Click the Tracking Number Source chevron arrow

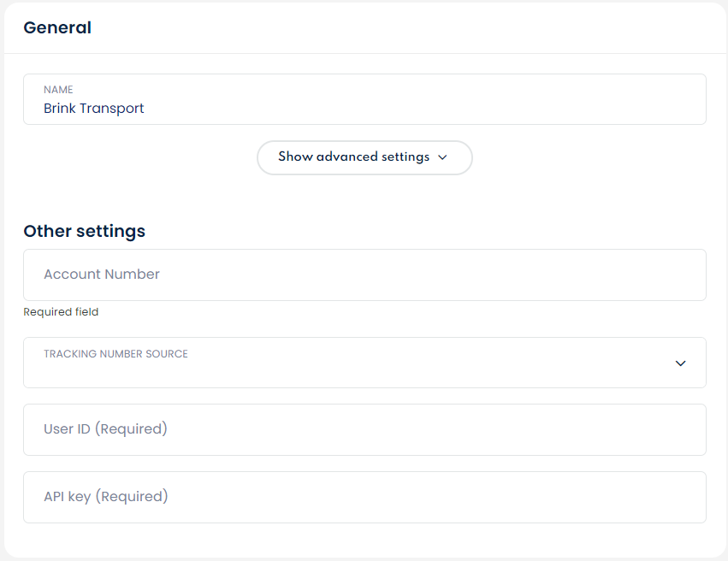(680, 363)
